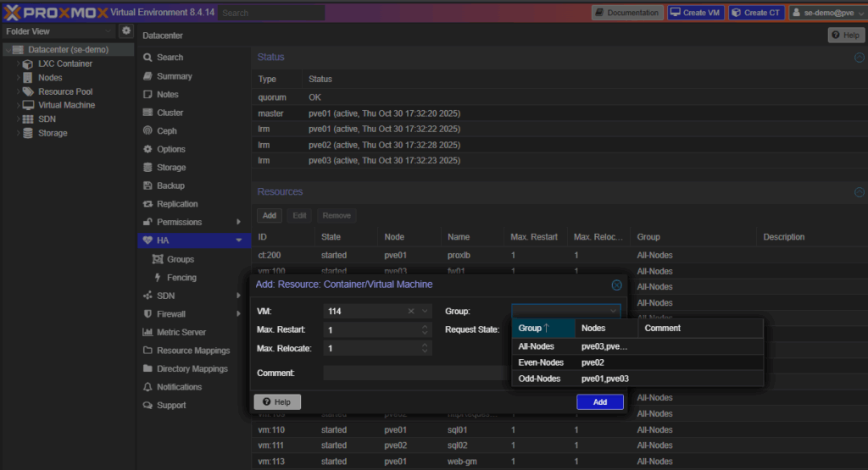The height and width of the screenshot is (470, 868).
Task: Click the Create VM button
Action: [695, 12]
